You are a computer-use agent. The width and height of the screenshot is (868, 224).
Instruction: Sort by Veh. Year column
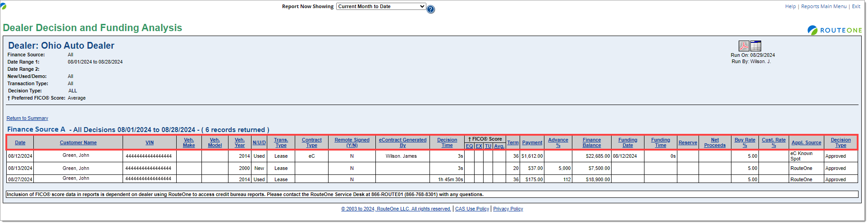click(x=240, y=142)
